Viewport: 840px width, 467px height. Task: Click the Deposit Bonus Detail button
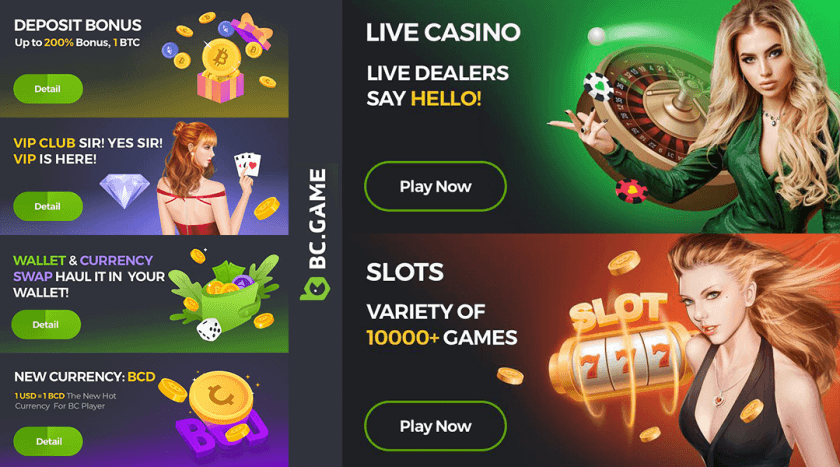[x=48, y=89]
